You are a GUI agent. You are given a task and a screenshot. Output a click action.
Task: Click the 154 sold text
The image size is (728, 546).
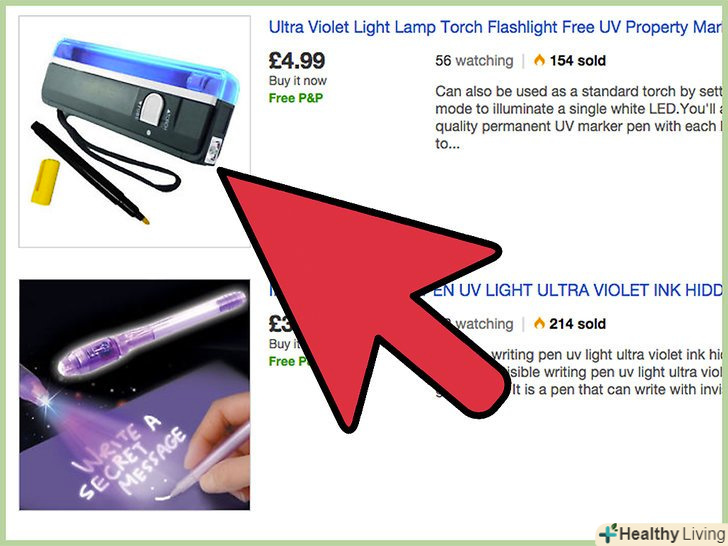pos(578,61)
